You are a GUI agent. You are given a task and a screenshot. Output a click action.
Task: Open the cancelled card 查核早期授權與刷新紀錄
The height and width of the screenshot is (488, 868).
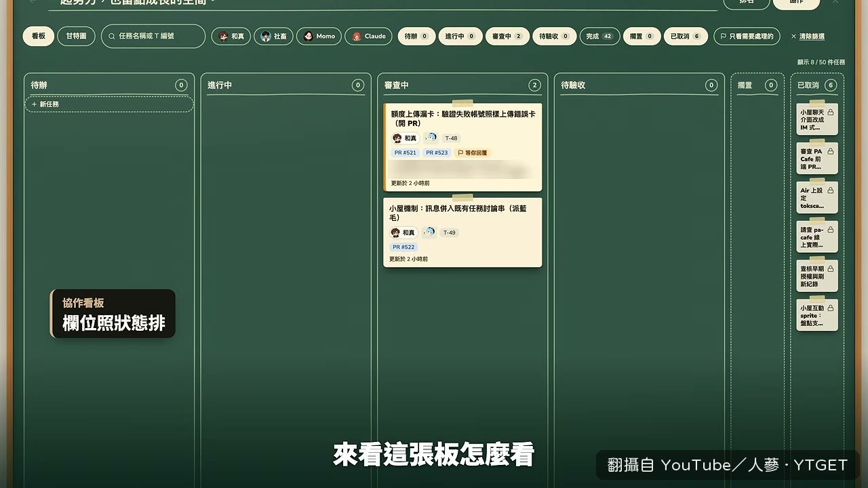(x=817, y=276)
